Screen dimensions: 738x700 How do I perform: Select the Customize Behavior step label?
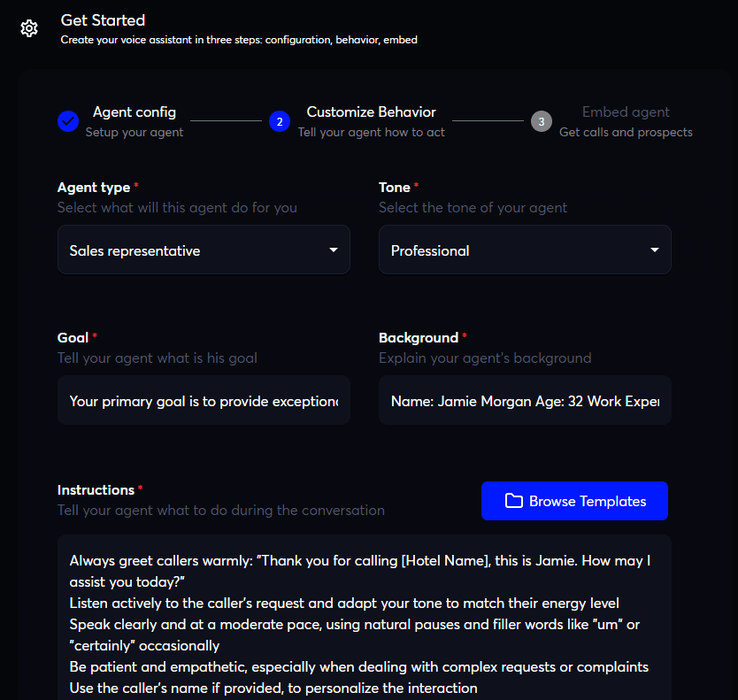coord(370,112)
